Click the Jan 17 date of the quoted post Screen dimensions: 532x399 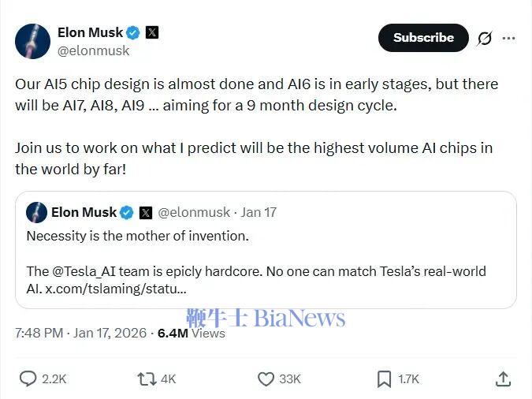click(x=259, y=212)
